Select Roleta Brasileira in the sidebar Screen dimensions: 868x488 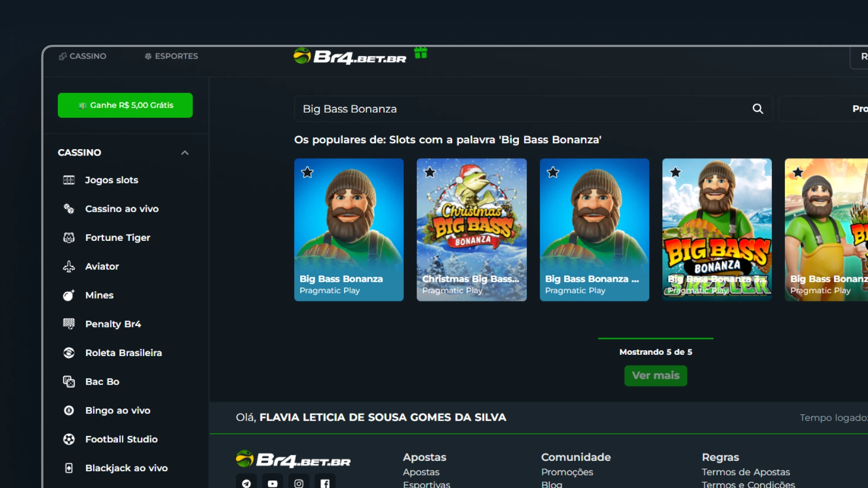coord(123,353)
